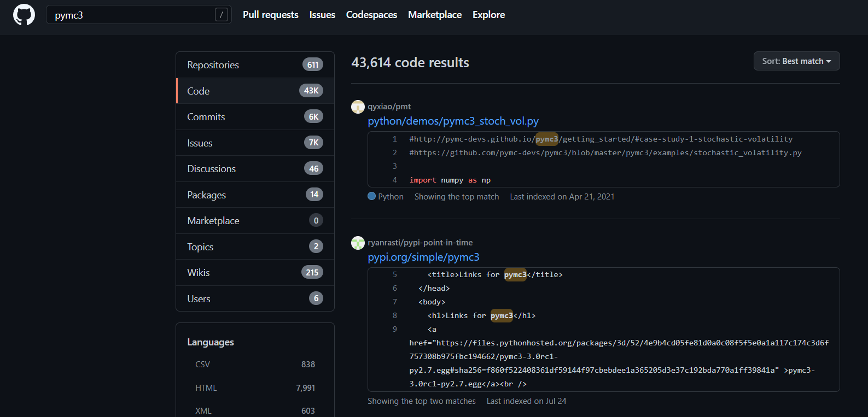Viewport: 868px width, 417px height.
Task: Click the 6K commits count badge
Action: tap(314, 116)
